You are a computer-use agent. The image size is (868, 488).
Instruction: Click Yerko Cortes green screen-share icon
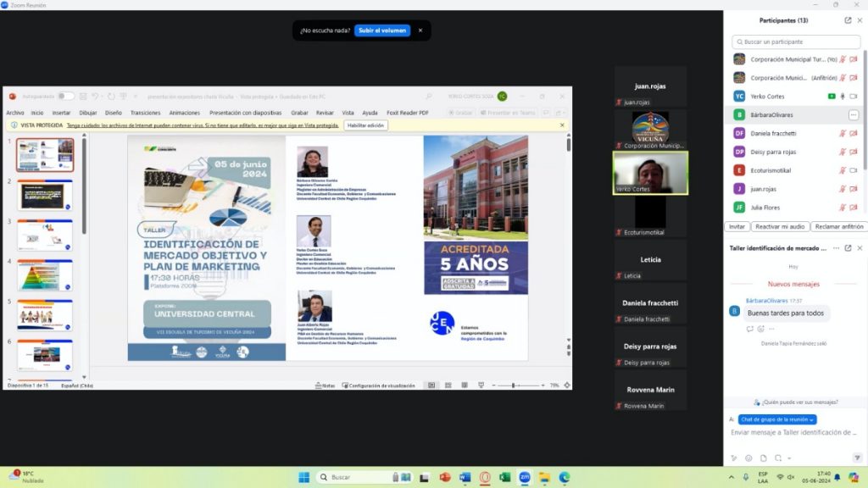coord(832,97)
